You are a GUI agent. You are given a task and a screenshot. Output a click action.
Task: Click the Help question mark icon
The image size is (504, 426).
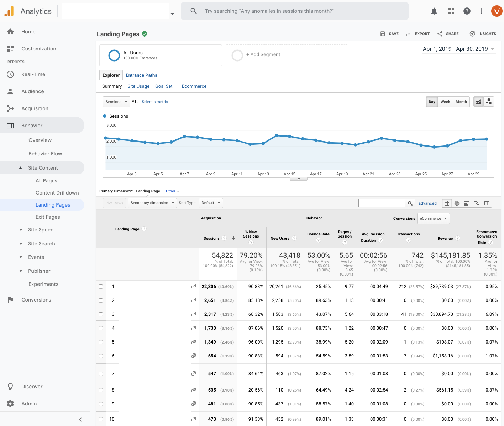(467, 11)
